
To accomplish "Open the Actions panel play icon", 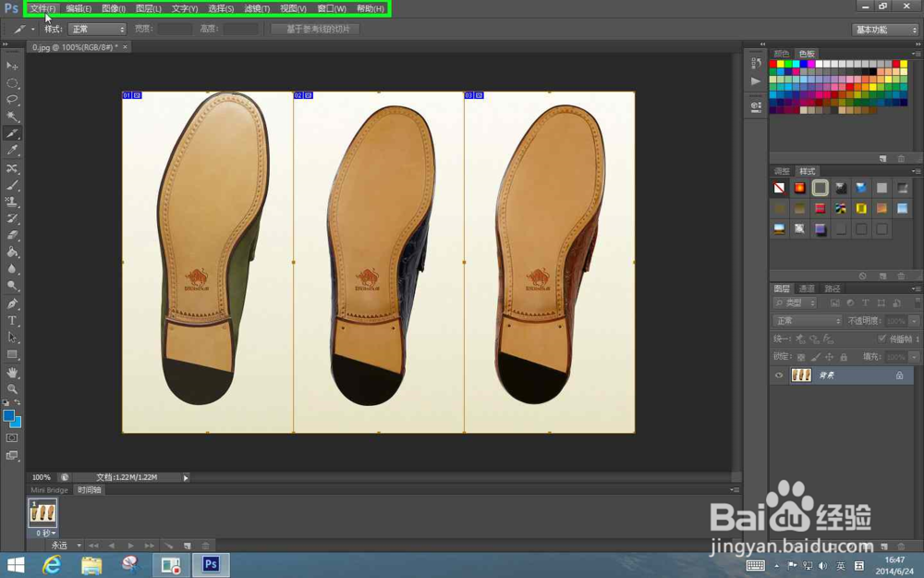I will (x=756, y=80).
